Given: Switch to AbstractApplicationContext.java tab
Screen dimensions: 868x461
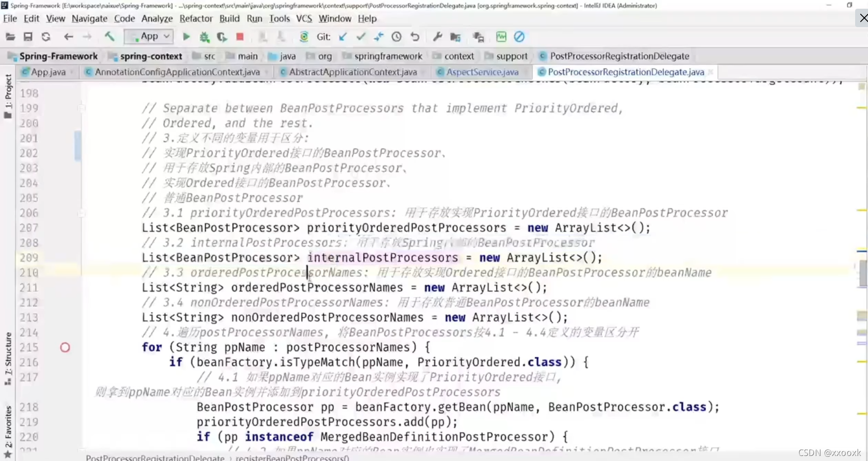Looking at the screenshot, I should pos(353,72).
